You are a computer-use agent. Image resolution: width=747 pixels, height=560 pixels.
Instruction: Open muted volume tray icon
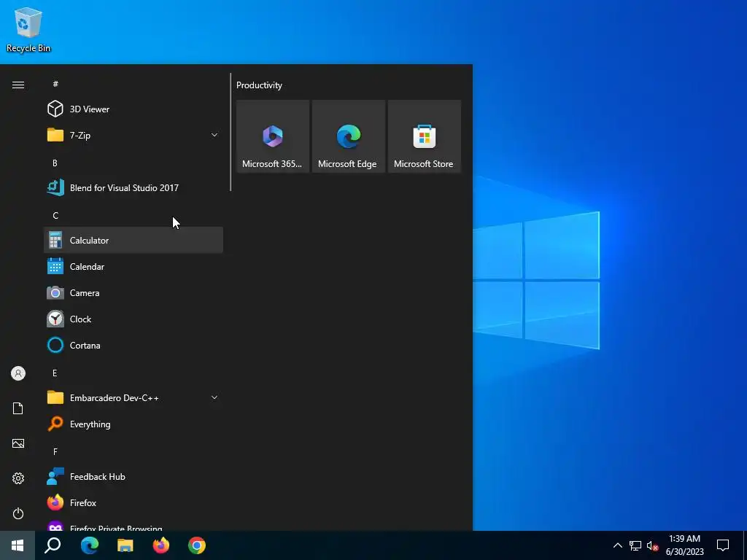652,545
